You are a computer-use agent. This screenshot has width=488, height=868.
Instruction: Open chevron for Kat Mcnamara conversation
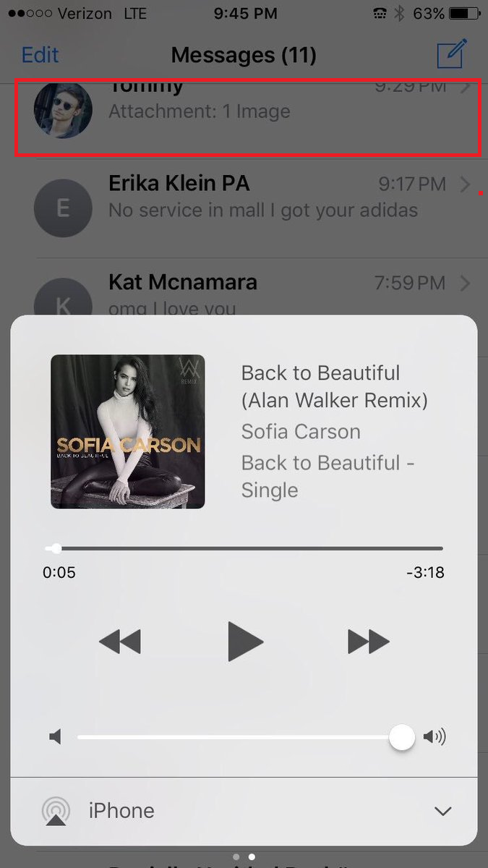click(465, 282)
